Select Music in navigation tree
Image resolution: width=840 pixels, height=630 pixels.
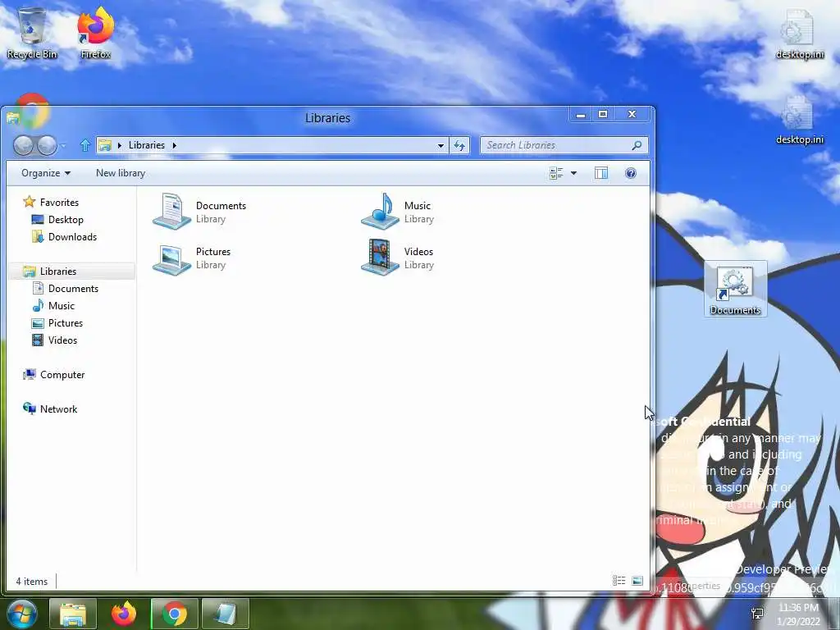(x=53, y=306)
